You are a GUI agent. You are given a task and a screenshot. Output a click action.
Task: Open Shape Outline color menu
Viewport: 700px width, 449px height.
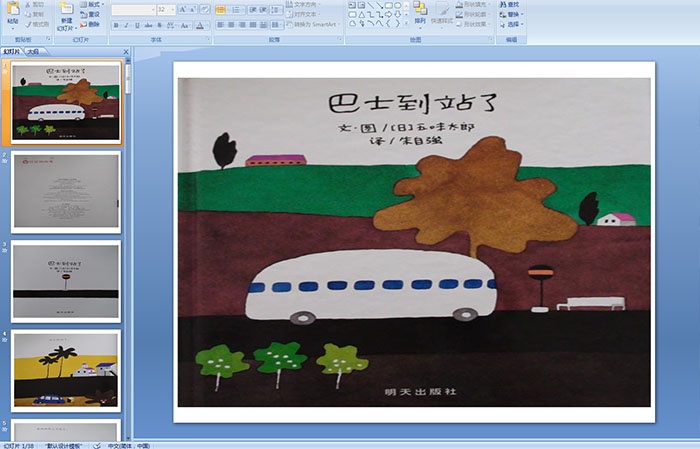coord(473,14)
